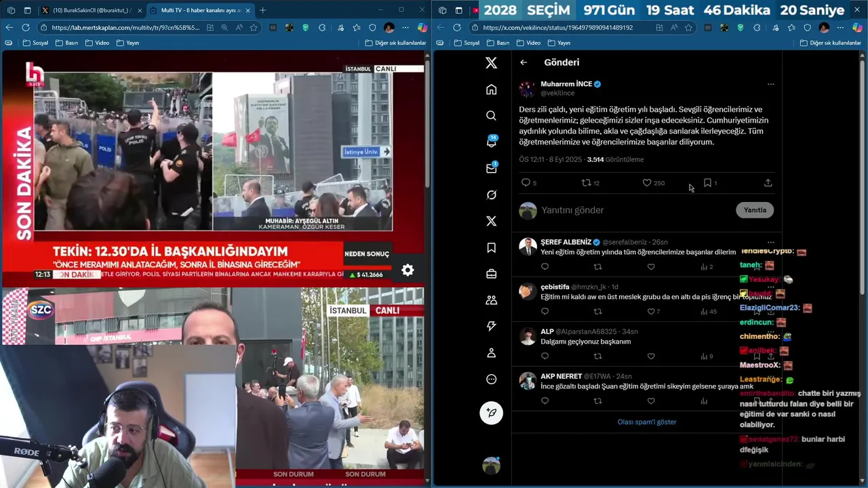Image resolution: width=868 pixels, height=488 pixels.
Task: Open more options on ŞEREF ALBENİZ's reply
Action: [x=770, y=242]
